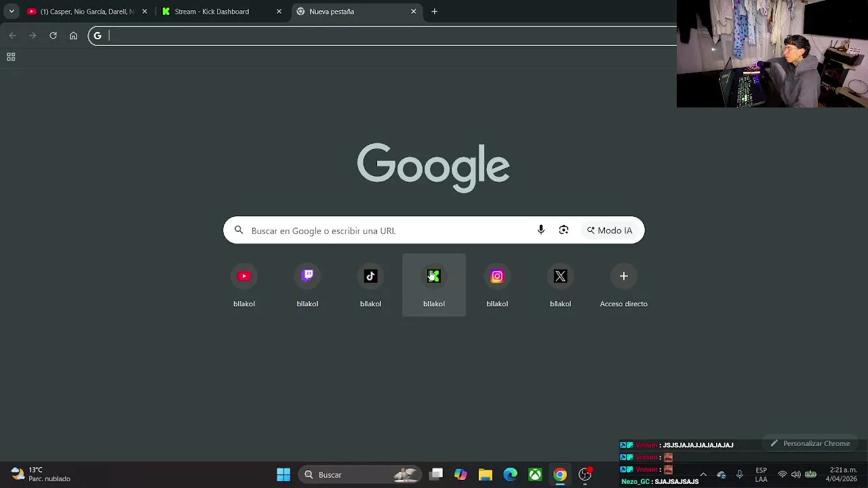Open Wi-Fi network settings in tray
Image resolution: width=868 pixels, height=488 pixels.
tap(783, 474)
